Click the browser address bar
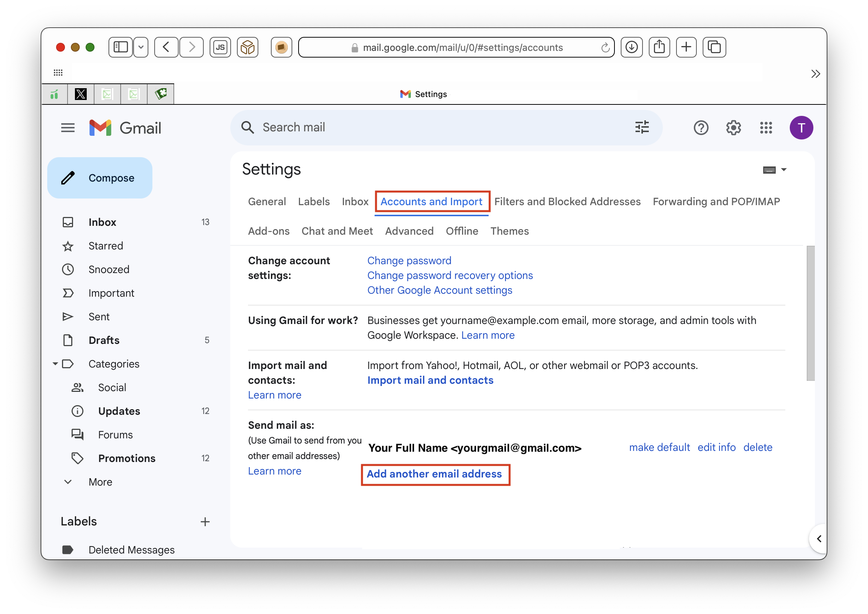 456,47
